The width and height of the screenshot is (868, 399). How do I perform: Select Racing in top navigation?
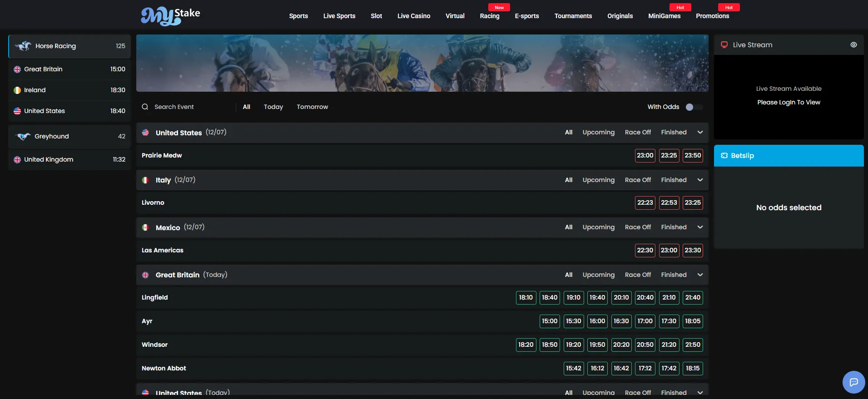489,16
